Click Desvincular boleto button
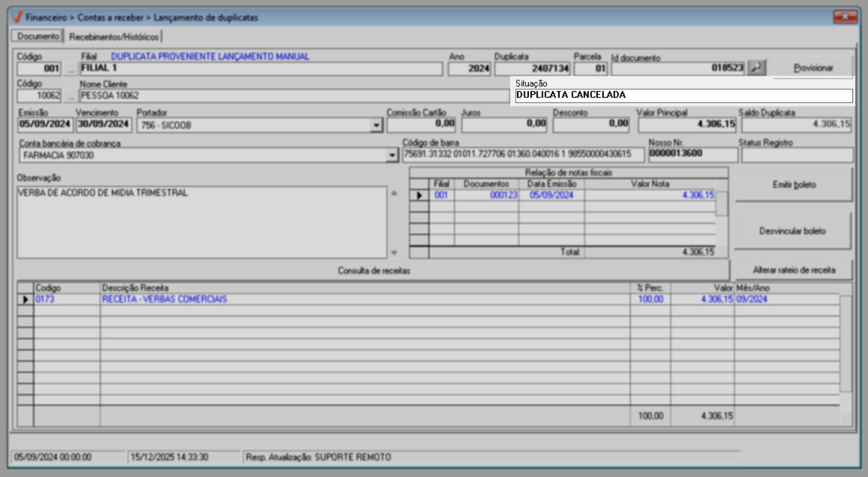868x477 pixels. [x=792, y=231]
